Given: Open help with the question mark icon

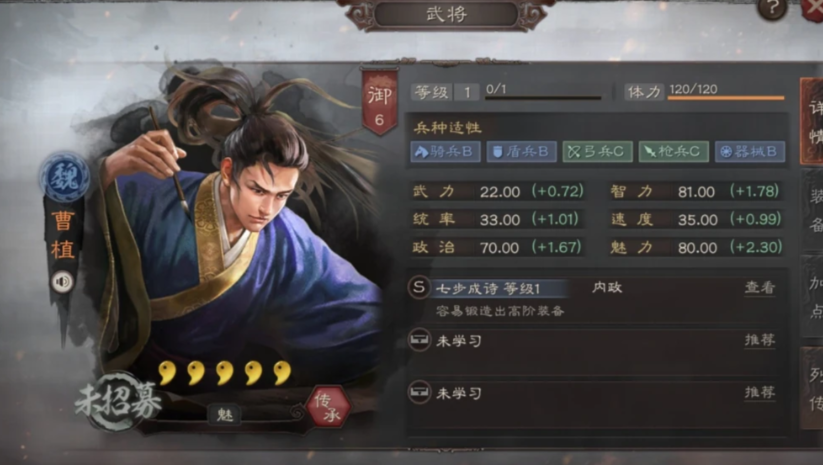Looking at the screenshot, I should click(x=772, y=8).
